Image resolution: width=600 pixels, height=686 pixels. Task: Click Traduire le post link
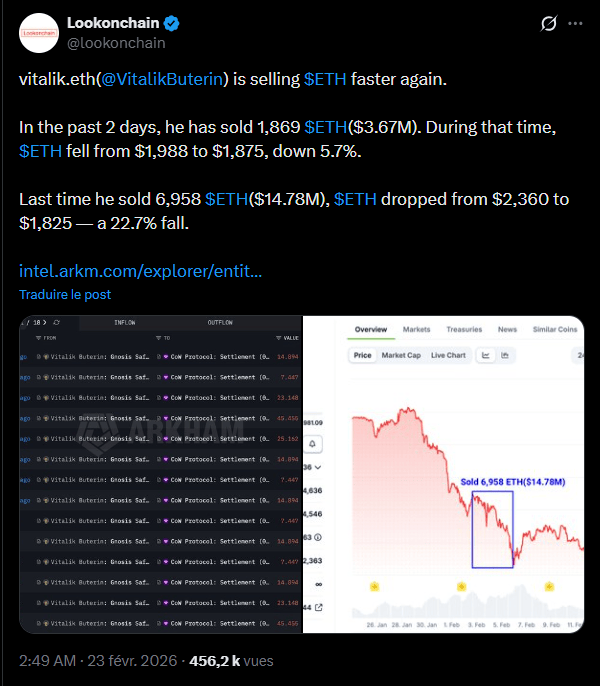pos(65,294)
